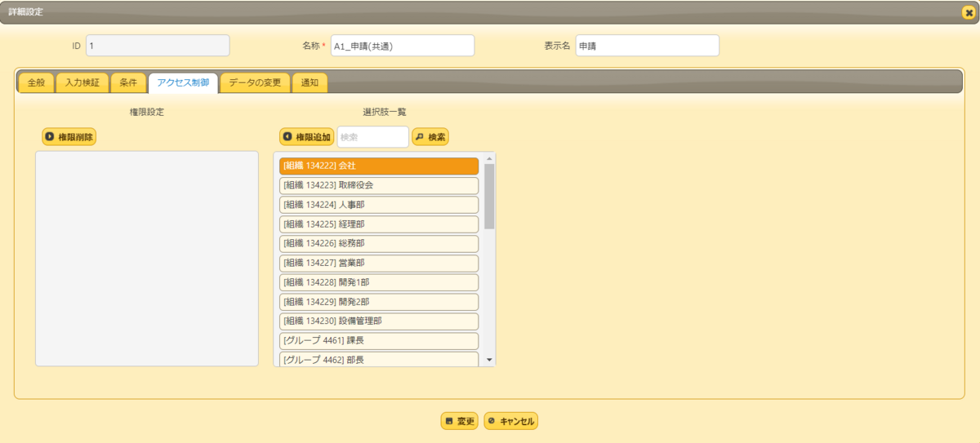Click the list scrollbar down arrow
This screenshot has height=443, width=980.
[x=489, y=360]
